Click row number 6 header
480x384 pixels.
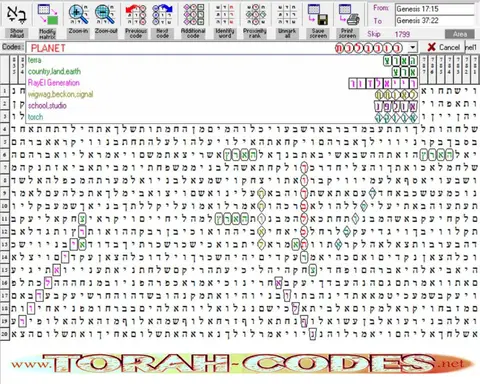(4, 155)
